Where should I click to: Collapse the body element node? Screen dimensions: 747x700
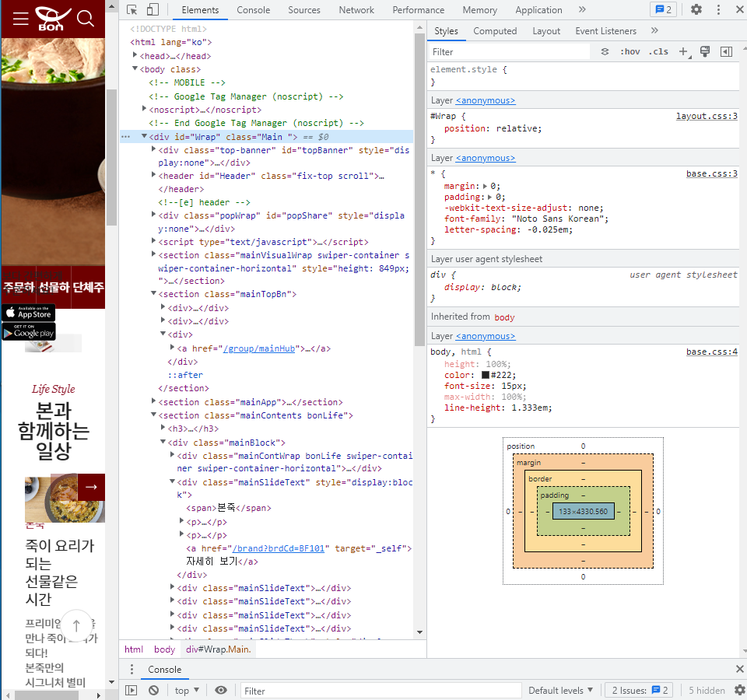[x=135, y=68]
